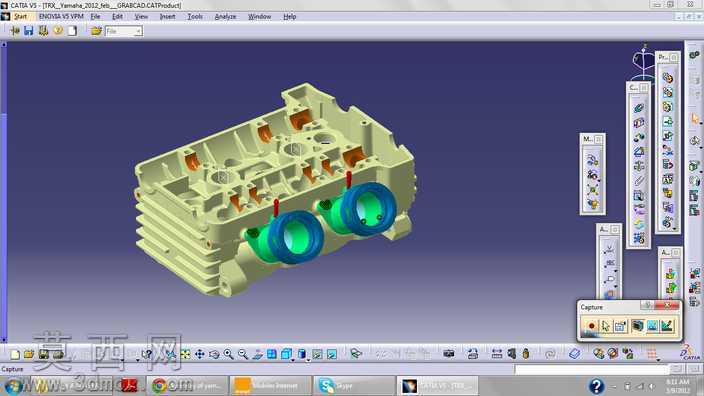This screenshot has width=704, height=396.
Task: Click the blank document icon in top toolbar
Action: [x=72, y=31]
